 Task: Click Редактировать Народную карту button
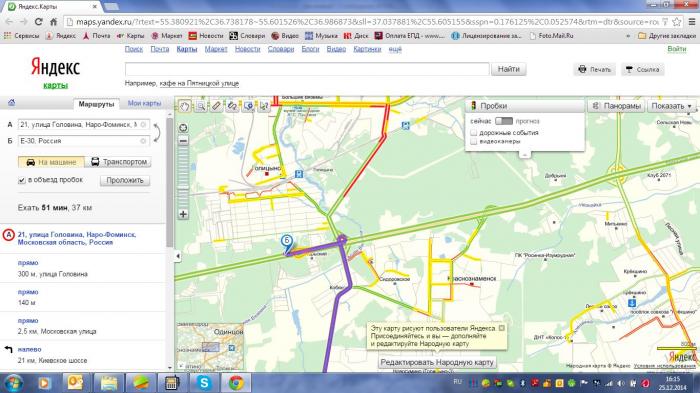437,362
